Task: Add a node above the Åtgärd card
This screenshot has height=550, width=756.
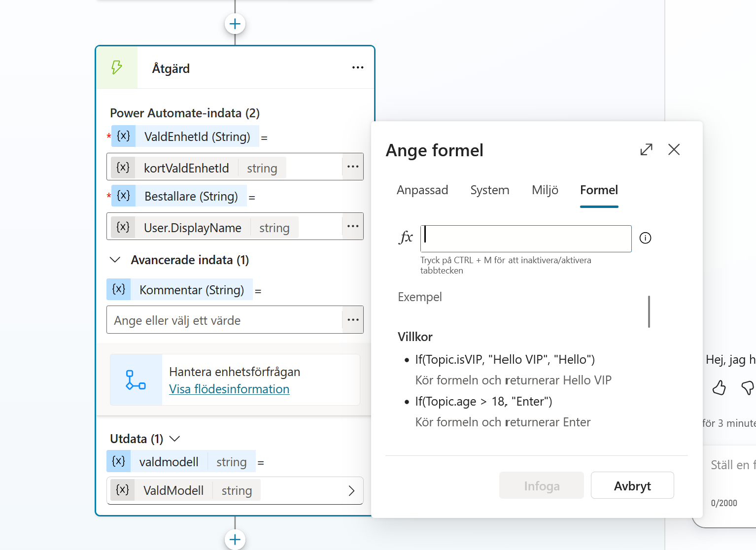Action: [x=235, y=24]
